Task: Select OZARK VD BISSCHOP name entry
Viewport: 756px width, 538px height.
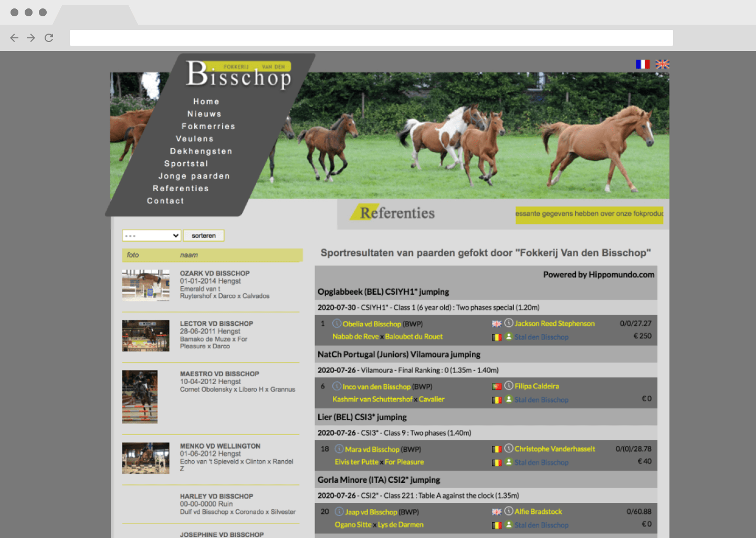Action: point(215,273)
